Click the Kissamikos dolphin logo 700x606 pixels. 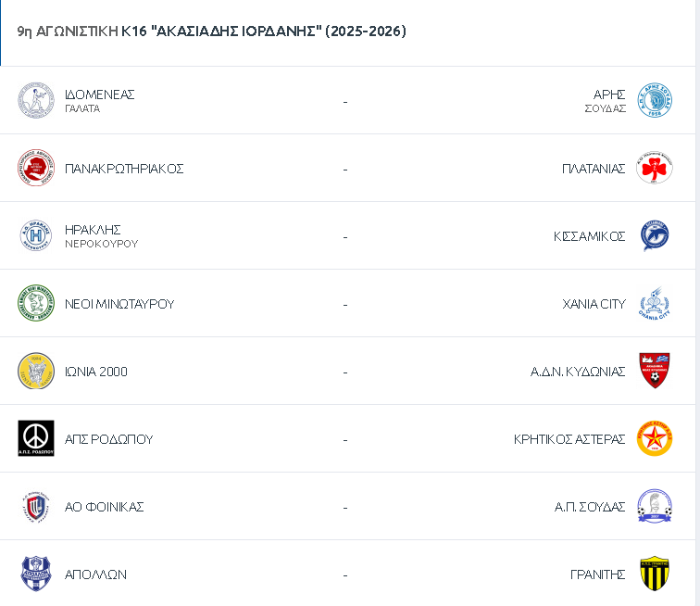coord(655,236)
